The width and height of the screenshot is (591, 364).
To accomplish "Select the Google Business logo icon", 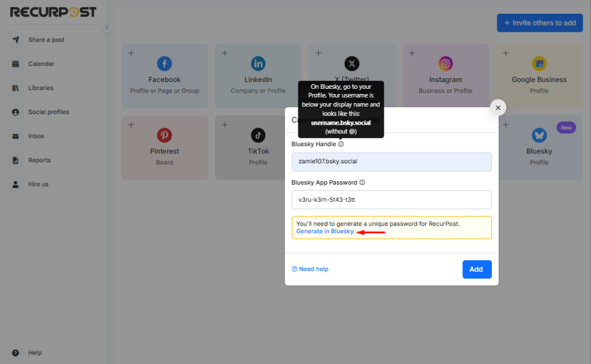I will (539, 63).
